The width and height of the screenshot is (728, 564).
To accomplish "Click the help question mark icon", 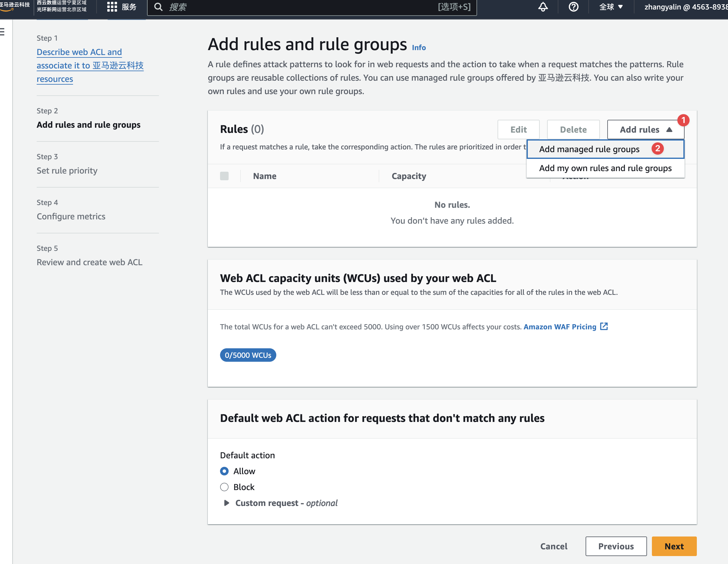I will click(573, 7).
